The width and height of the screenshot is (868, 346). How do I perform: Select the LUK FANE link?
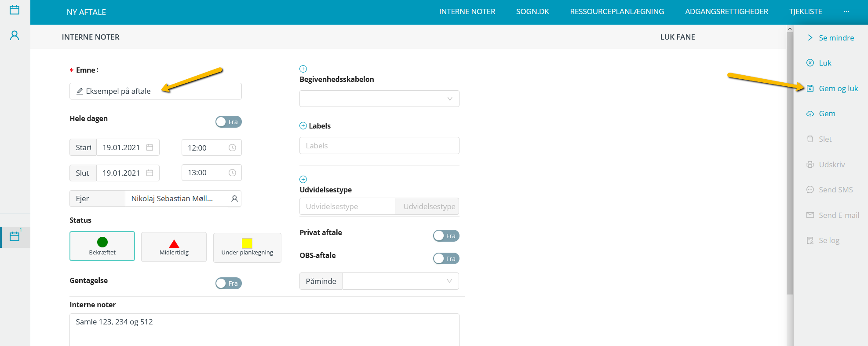click(x=677, y=37)
